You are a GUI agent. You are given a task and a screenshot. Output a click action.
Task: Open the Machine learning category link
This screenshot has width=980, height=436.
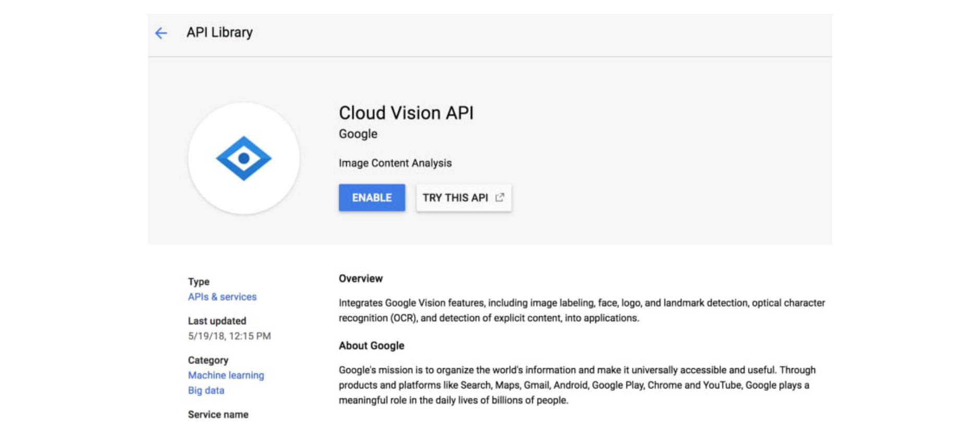point(226,376)
